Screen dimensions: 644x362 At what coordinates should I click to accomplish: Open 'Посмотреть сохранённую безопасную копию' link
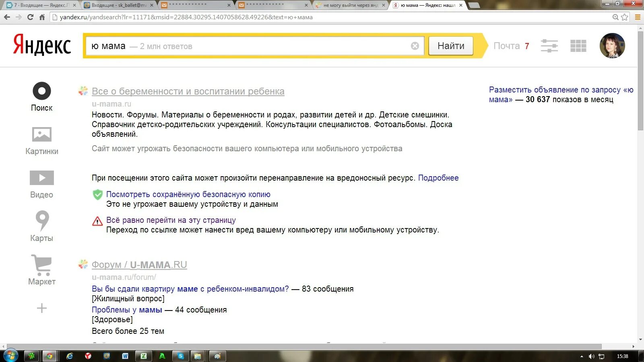[188, 194]
